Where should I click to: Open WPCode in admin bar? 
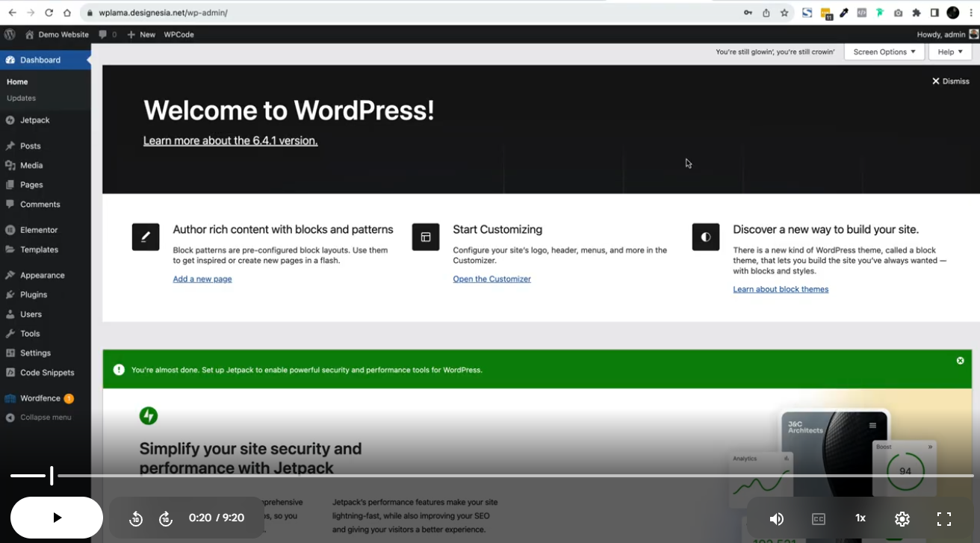[x=179, y=34]
